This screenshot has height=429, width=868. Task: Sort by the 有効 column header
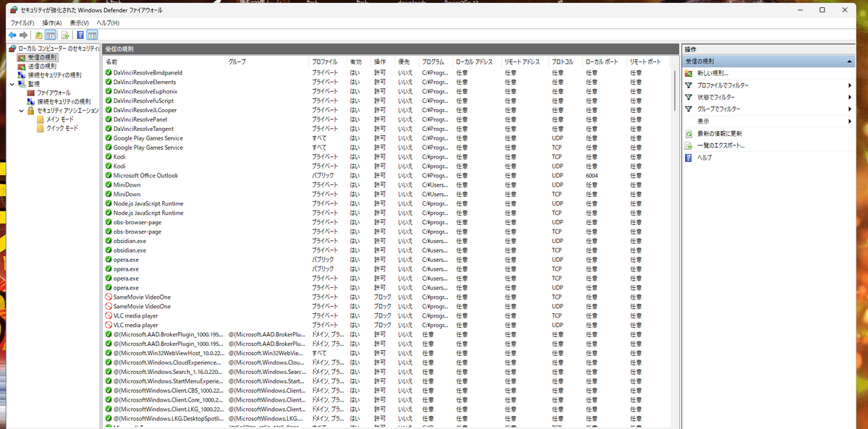coord(359,62)
